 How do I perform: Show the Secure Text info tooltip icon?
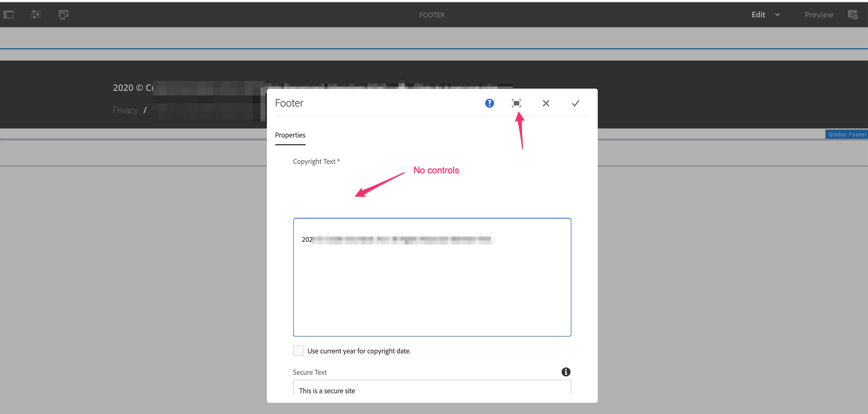[566, 372]
